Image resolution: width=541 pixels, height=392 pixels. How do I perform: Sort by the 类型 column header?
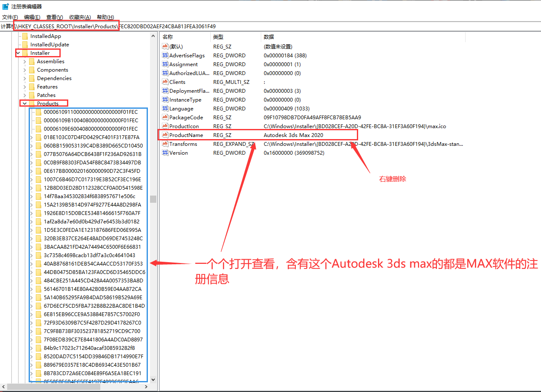point(236,37)
